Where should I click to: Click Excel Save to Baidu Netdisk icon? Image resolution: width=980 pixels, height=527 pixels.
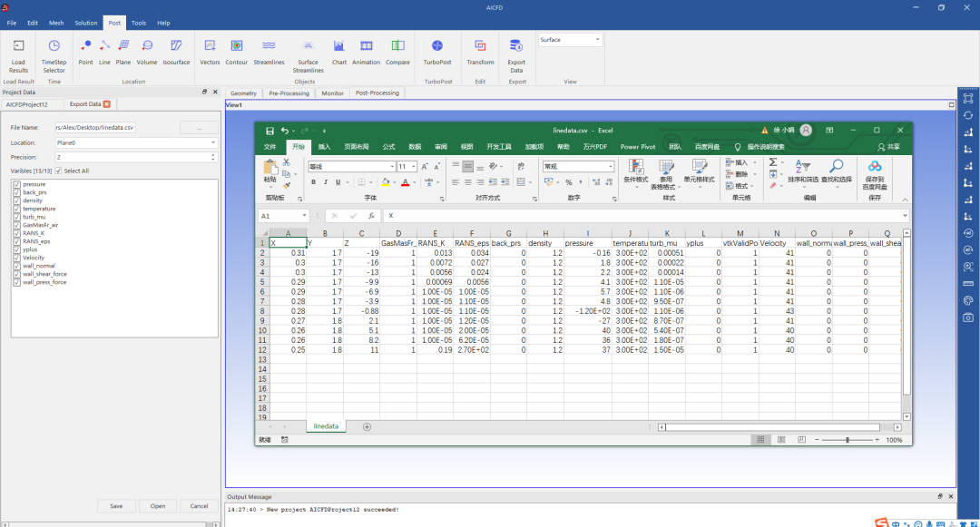(875, 166)
